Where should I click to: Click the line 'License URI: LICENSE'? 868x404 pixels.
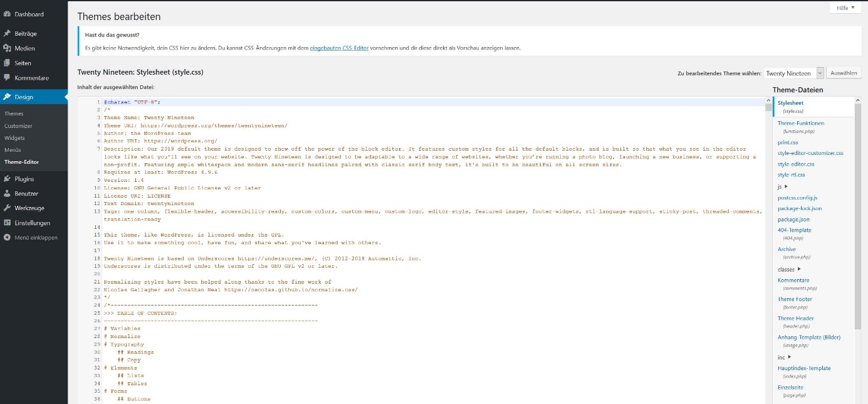[x=137, y=196]
